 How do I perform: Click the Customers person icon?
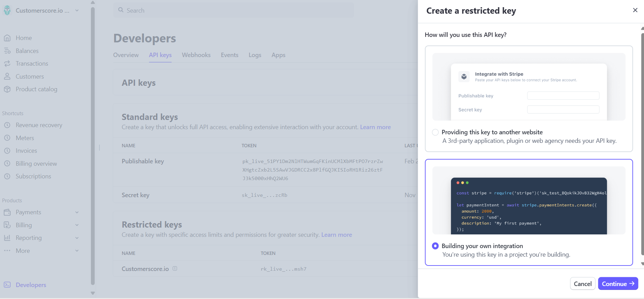point(7,77)
